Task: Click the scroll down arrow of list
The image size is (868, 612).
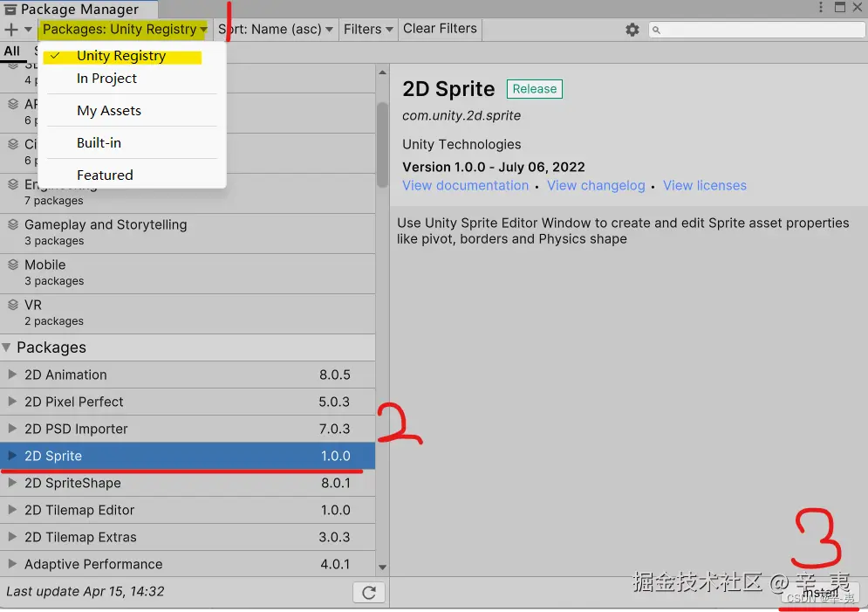Action: click(x=382, y=567)
